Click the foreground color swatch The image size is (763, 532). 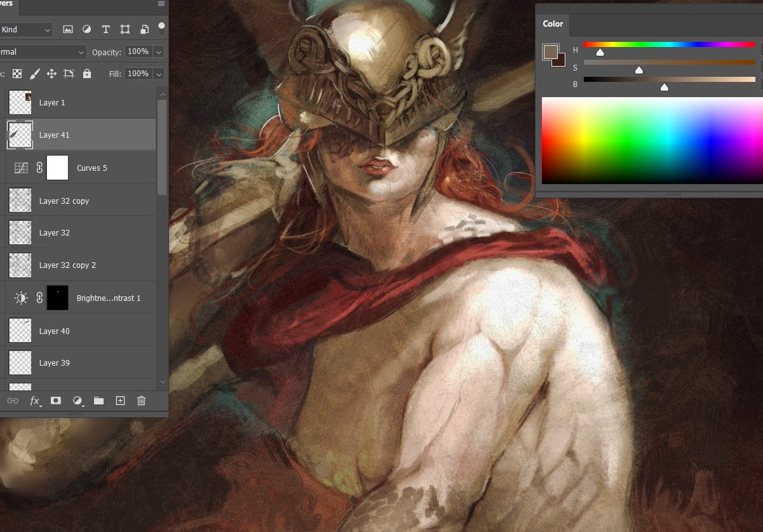550,52
